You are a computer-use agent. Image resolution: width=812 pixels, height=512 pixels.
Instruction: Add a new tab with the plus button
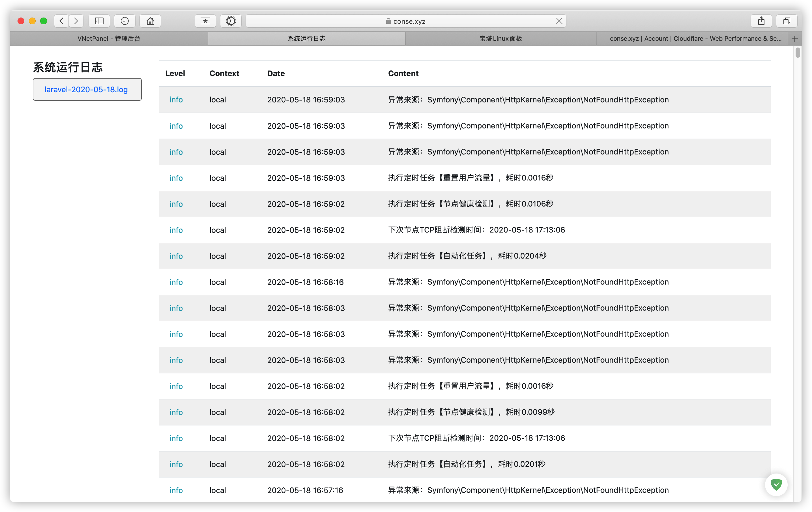[794, 39]
